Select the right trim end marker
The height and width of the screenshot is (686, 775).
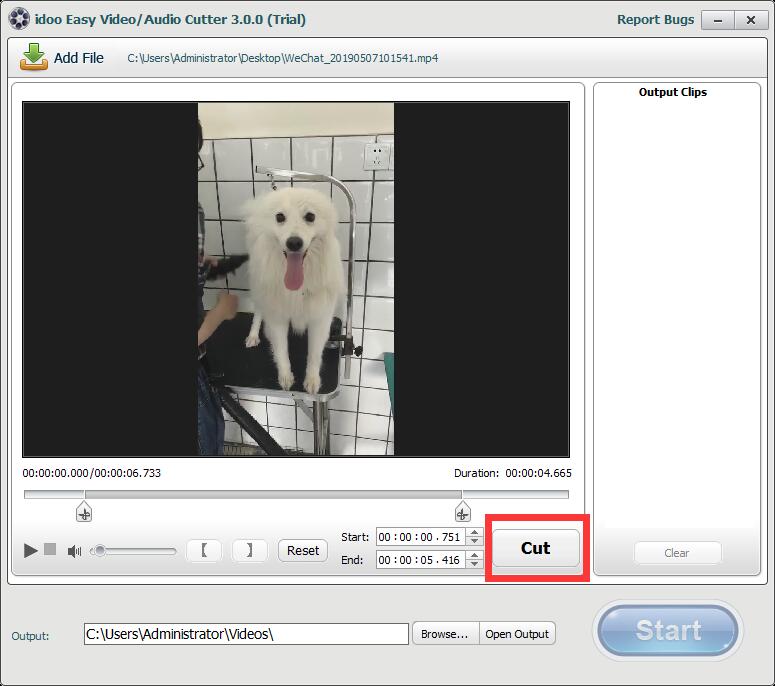pyautogui.click(x=463, y=512)
